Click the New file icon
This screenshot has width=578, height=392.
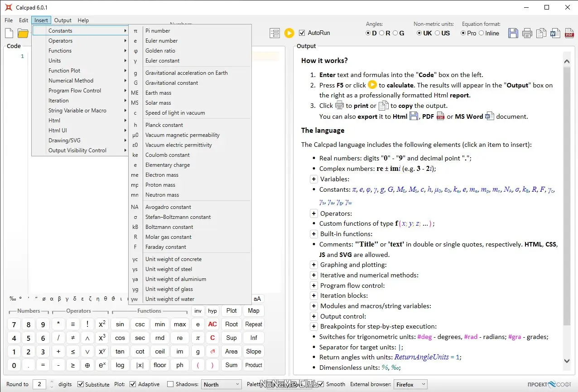coord(10,33)
